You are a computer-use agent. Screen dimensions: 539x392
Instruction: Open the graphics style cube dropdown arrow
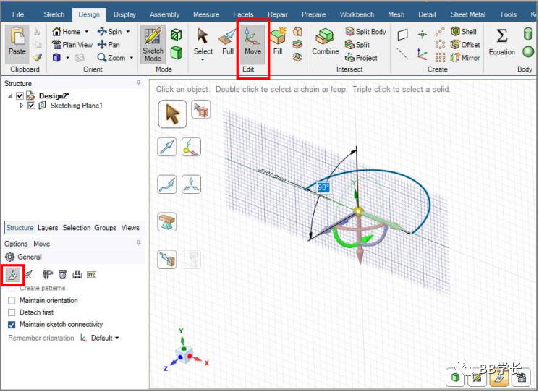(x=68, y=58)
